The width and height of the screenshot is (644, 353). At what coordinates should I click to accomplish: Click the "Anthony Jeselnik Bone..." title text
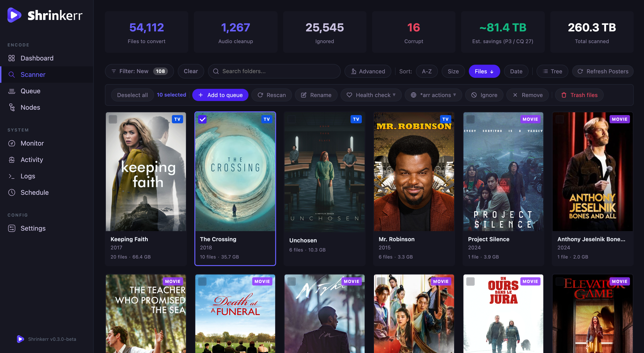tap(591, 239)
